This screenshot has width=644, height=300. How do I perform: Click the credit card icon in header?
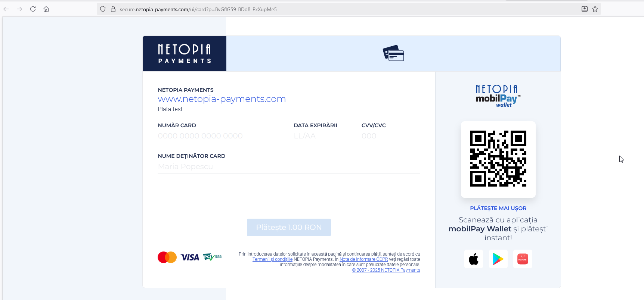click(x=393, y=53)
